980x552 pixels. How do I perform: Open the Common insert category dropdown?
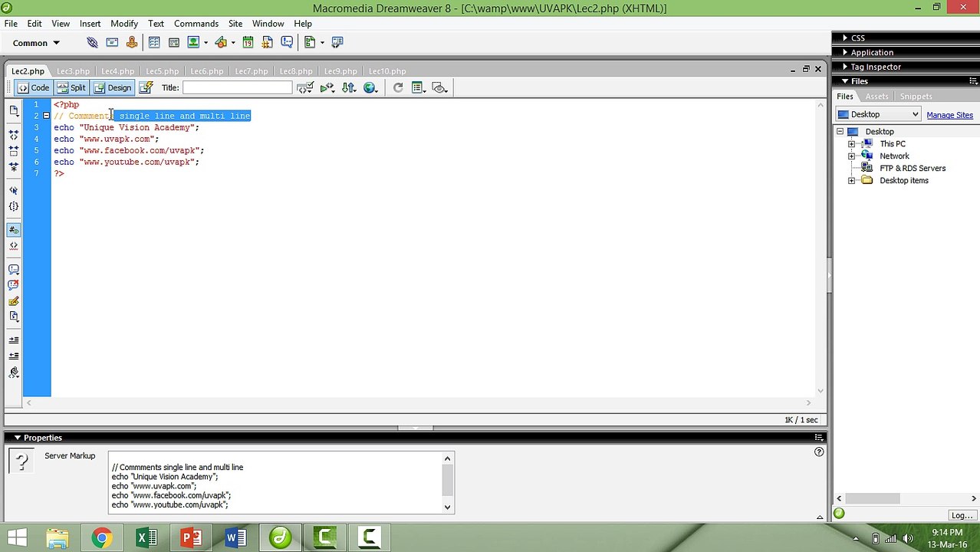[36, 43]
